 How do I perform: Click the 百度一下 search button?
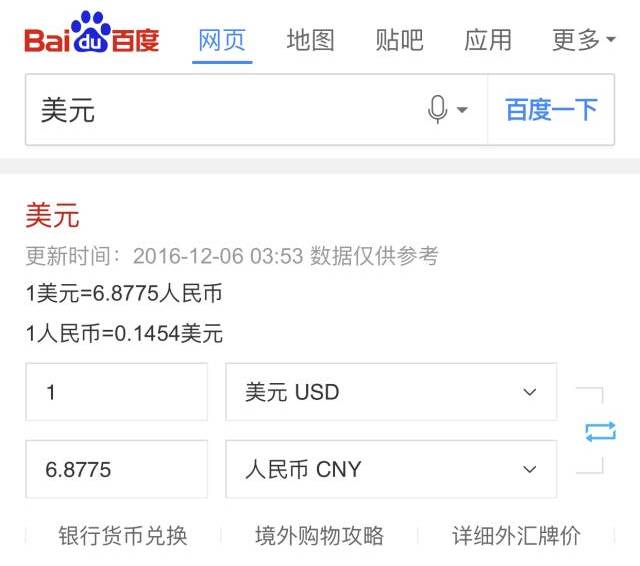click(x=551, y=109)
